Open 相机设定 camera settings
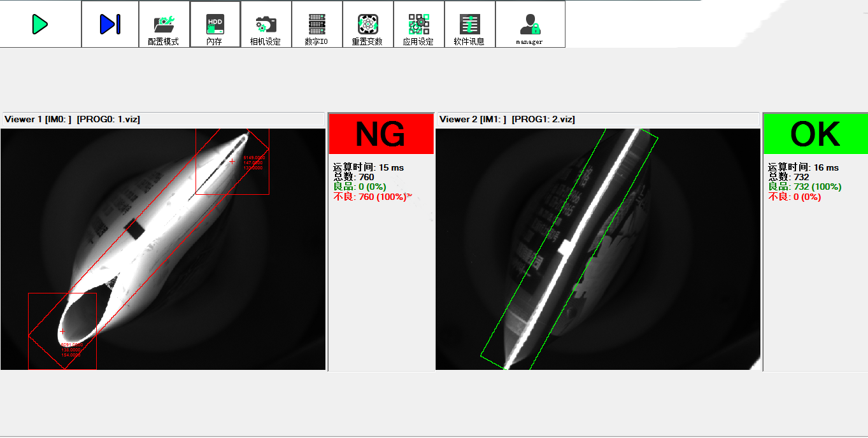The height and width of the screenshot is (438, 868). pyautogui.click(x=266, y=25)
